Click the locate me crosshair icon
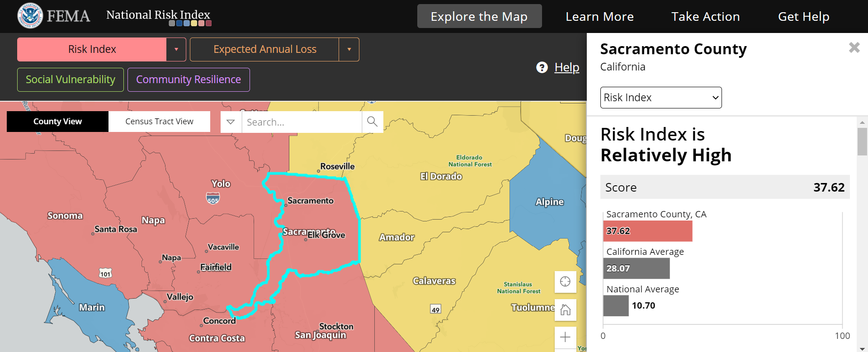The height and width of the screenshot is (352, 868). click(x=565, y=282)
